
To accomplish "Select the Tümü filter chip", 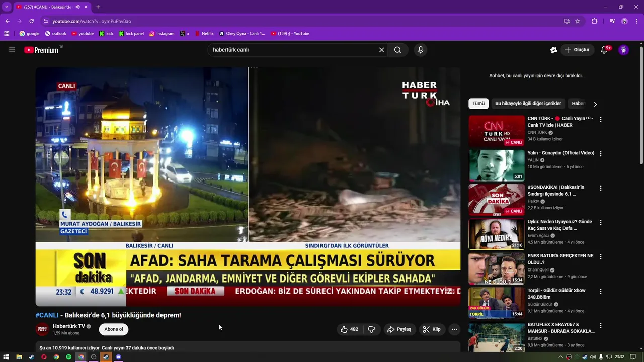I will [x=478, y=104].
